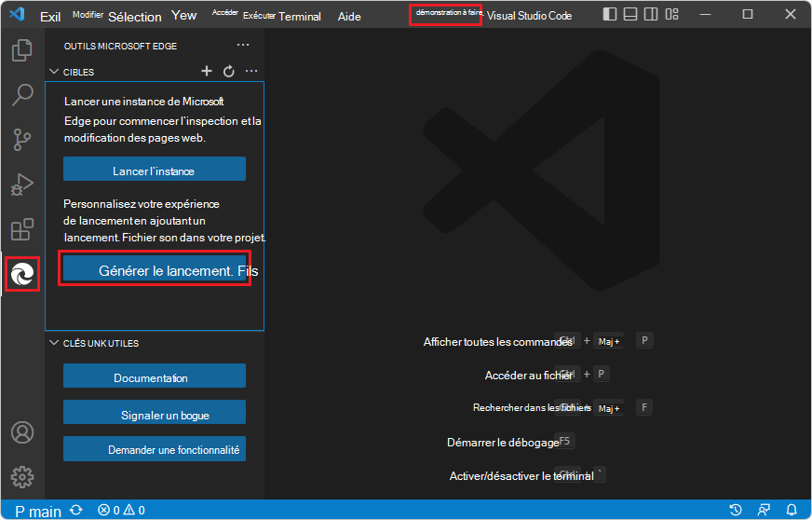Open the Yew menu
The height and width of the screenshot is (520, 812).
point(183,15)
